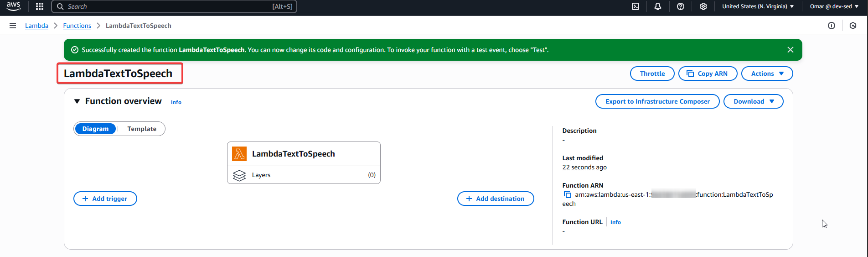Click the Copy ARN button
Viewport: 868px width, 257px height.
tap(708, 73)
